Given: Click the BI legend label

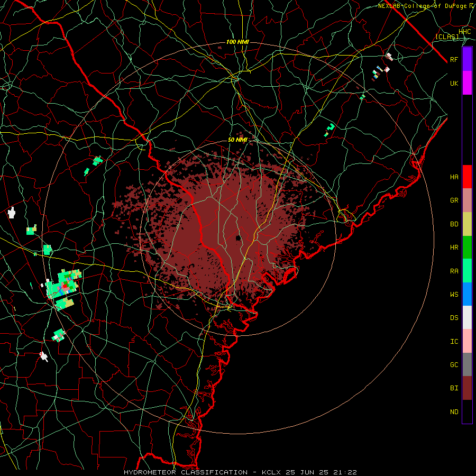Looking at the screenshot, I should (454, 388).
